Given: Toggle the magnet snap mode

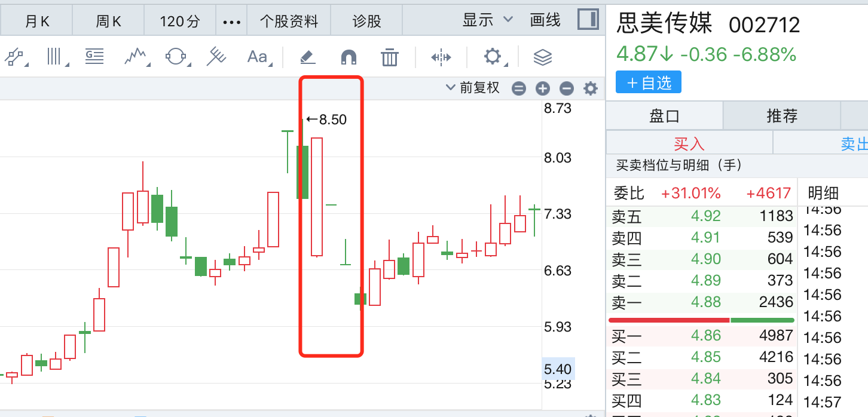Looking at the screenshot, I should (x=349, y=57).
